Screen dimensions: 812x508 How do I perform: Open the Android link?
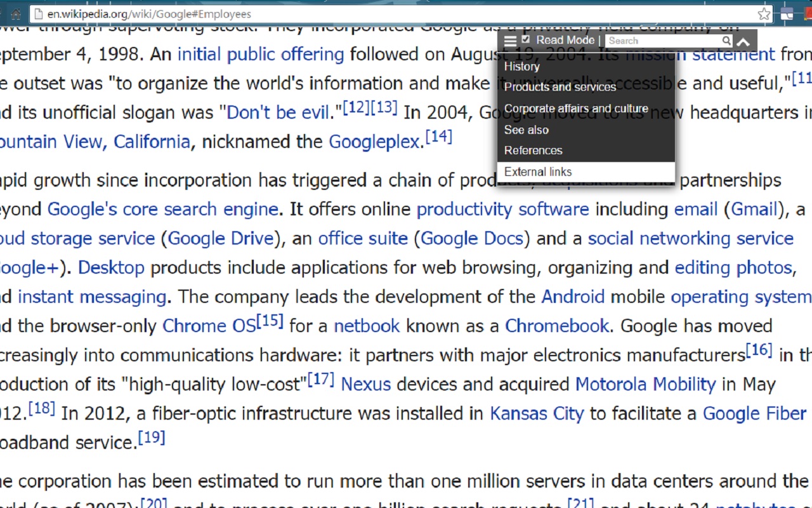click(x=573, y=297)
